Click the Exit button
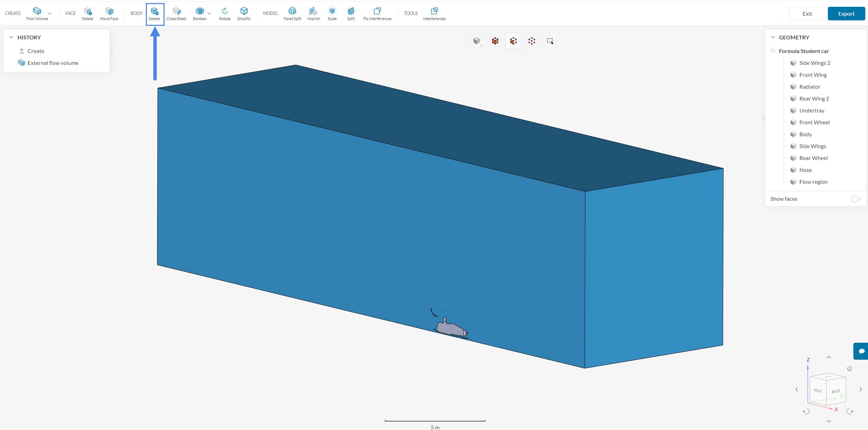868x430 pixels. click(x=807, y=14)
